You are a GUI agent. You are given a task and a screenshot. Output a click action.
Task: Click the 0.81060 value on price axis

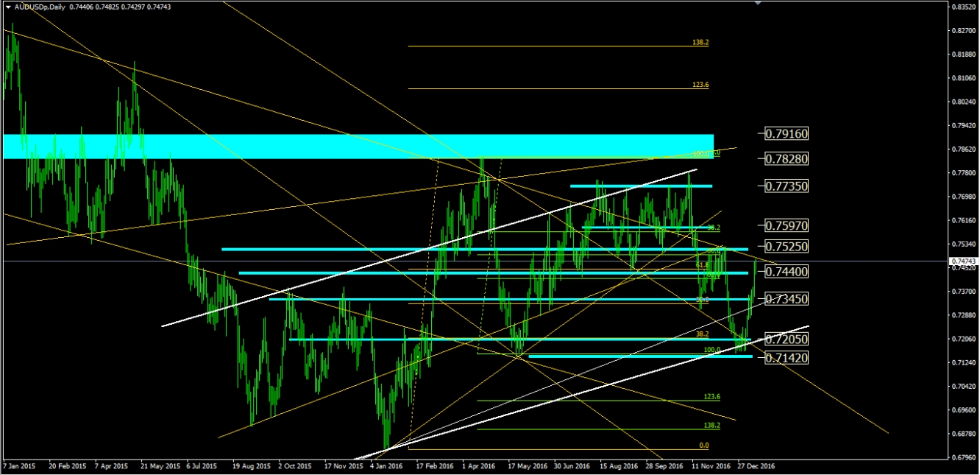pyautogui.click(x=965, y=78)
